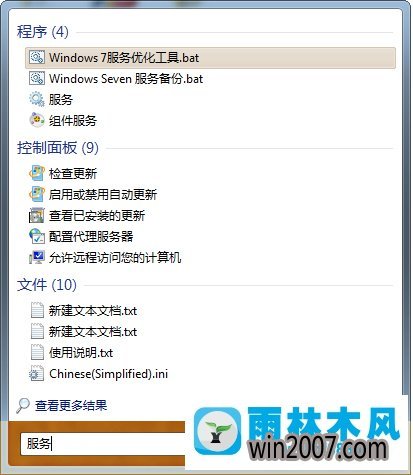413x475 pixels.
Task: Click the 雨林木风 win2007.com watermark logo
Action: pyautogui.click(x=296, y=432)
